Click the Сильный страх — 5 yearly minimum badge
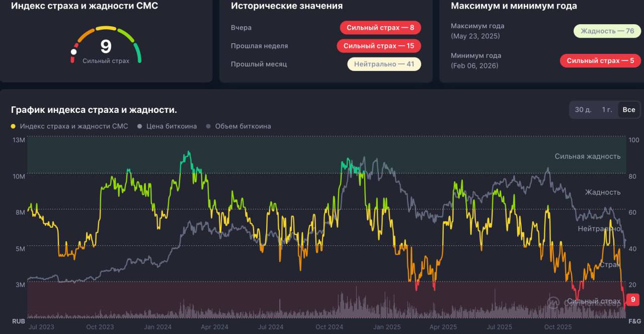 [600, 61]
